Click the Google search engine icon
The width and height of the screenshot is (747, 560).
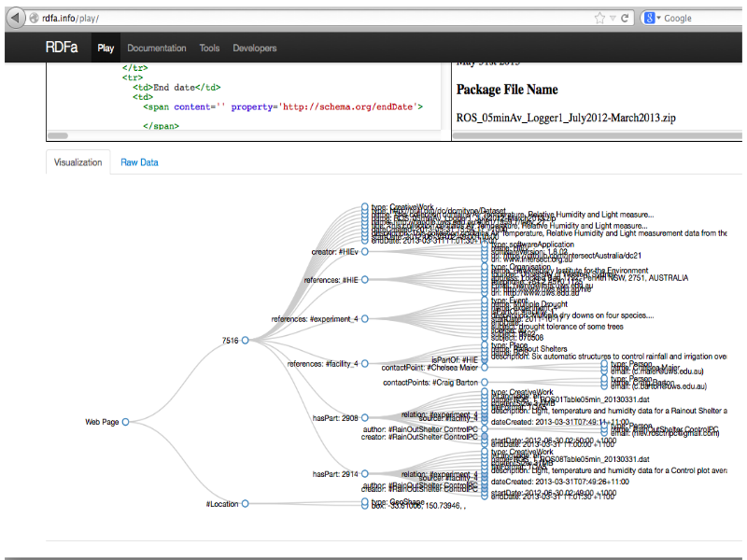pyautogui.click(x=650, y=18)
